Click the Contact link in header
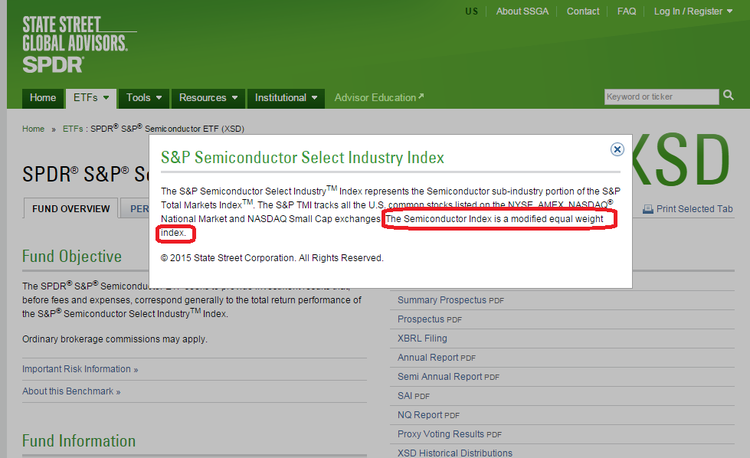Viewport: 750px width, 458px height. [583, 12]
